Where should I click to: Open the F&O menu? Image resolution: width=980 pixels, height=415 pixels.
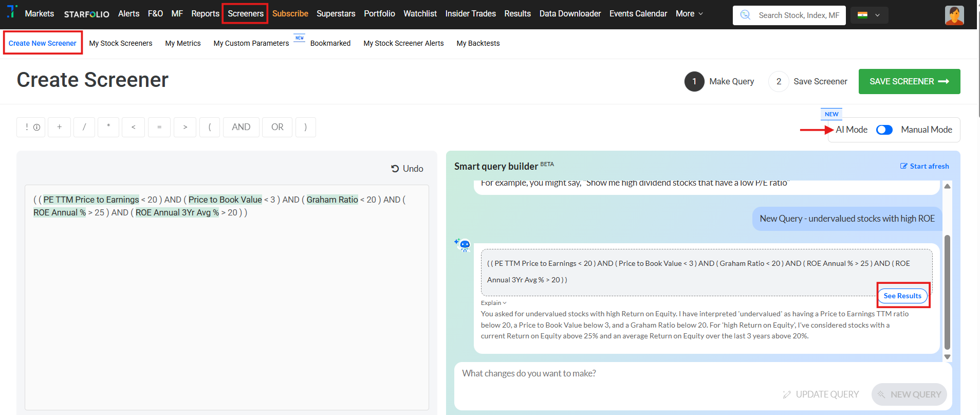point(155,14)
